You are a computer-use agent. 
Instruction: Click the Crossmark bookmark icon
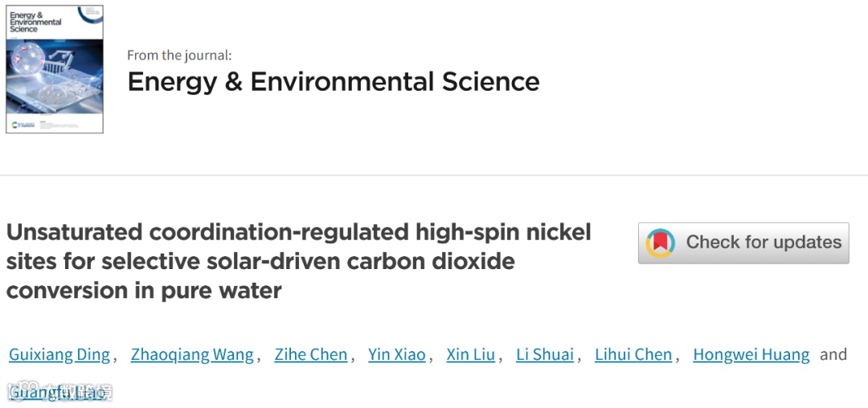[661, 243]
